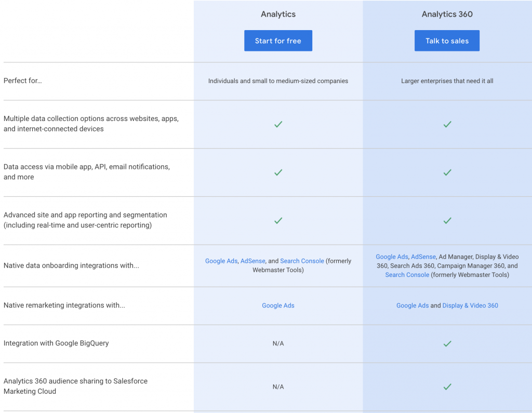The width and height of the screenshot is (532, 413).
Task: Open Google Ads remarketing link under Analytics
Action: click(x=278, y=305)
